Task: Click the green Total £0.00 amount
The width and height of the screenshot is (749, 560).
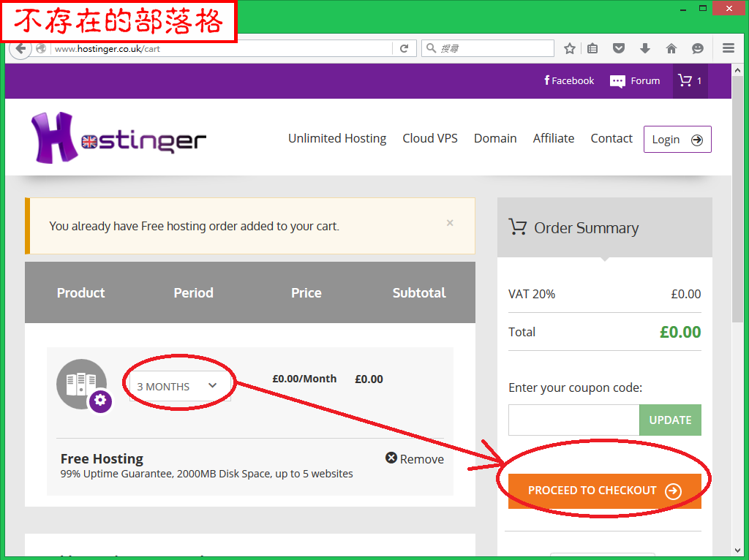Action: tap(680, 332)
